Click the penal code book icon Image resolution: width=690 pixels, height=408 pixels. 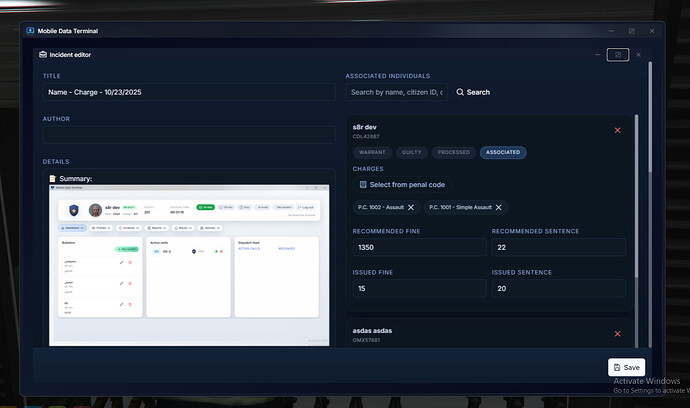[x=363, y=184]
